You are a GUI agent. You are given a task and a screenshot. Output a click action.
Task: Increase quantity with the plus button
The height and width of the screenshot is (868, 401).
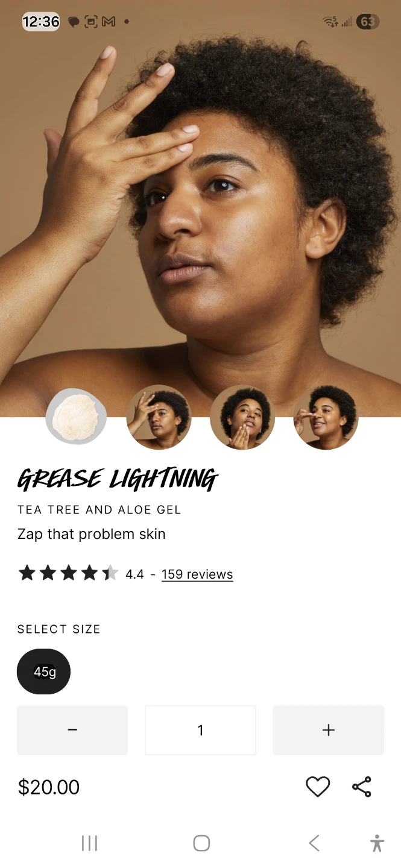(329, 730)
